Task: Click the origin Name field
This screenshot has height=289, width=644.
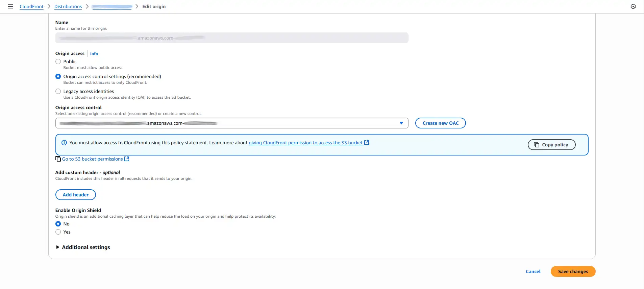Action: (232, 38)
